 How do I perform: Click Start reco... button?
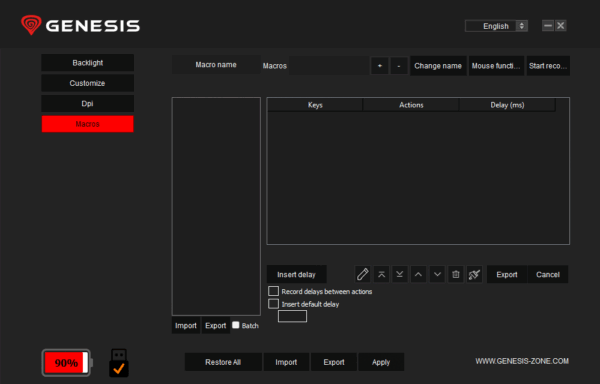coord(548,66)
